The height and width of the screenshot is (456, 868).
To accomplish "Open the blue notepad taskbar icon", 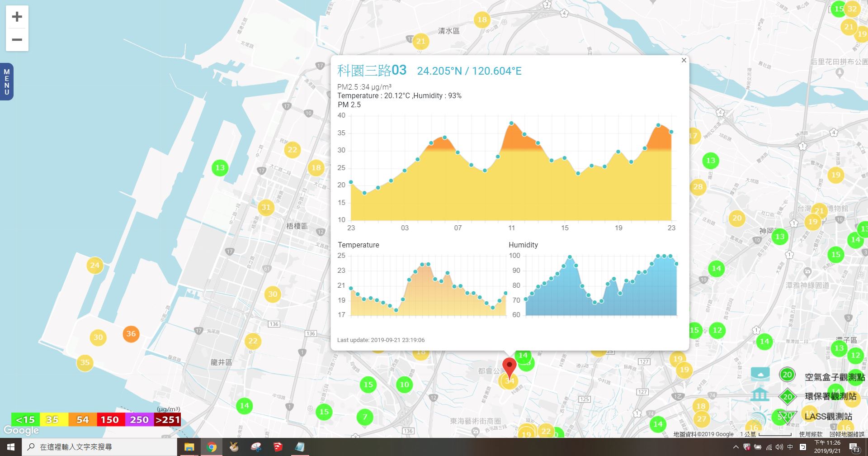I will pyautogui.click(x=300, y=447).
